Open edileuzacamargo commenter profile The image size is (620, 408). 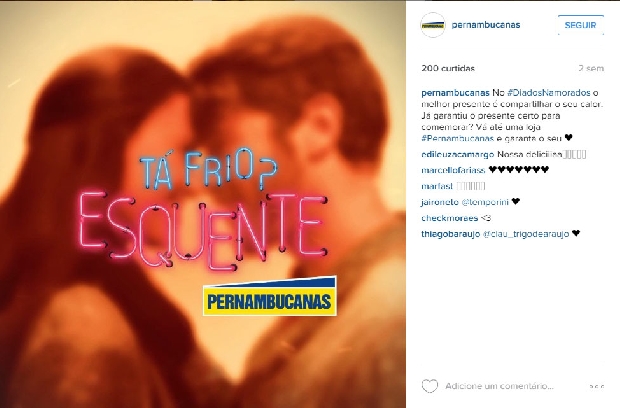(x=458, y=155)
